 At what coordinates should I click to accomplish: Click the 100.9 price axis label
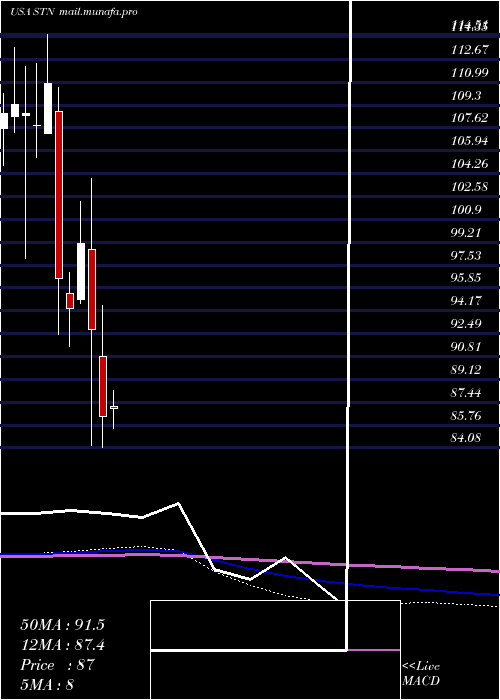tap(466, 210)
